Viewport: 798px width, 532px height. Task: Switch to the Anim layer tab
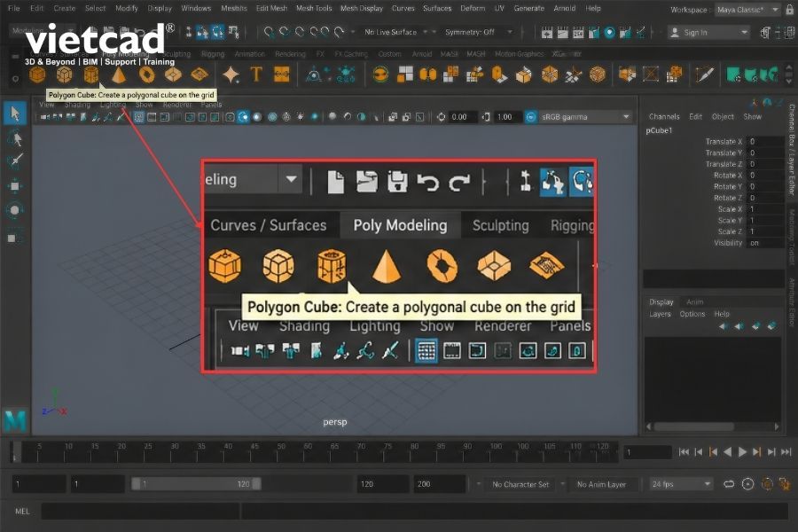click(x=694, y=301)
